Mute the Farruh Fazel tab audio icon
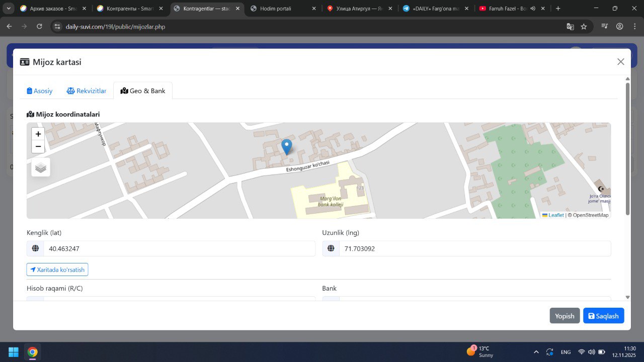 532,9
